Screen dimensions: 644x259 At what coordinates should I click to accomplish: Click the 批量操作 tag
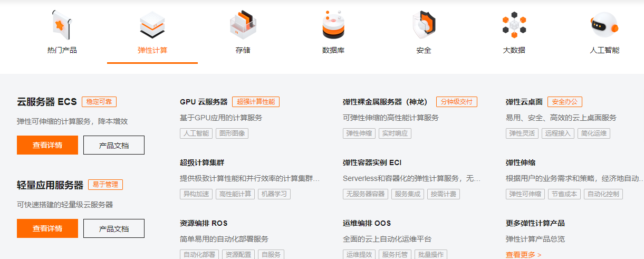tap(431, 254)
